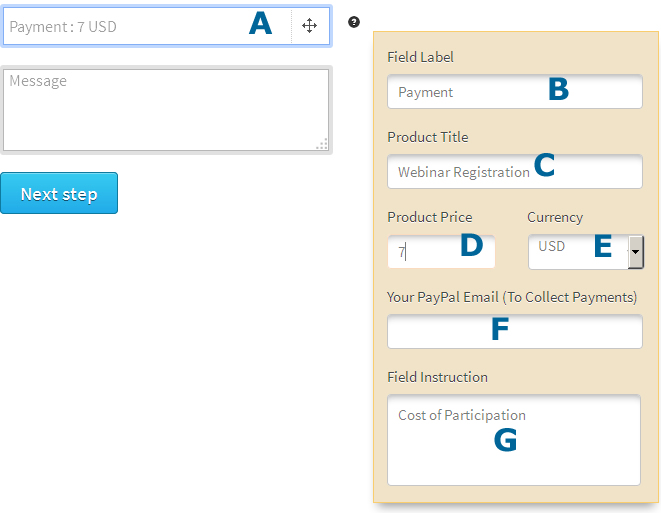This screenshot has width=661, height=513.
Task: Click the Your PayPal Email caption
Action: pyautogui.click(x=512, y=297)
